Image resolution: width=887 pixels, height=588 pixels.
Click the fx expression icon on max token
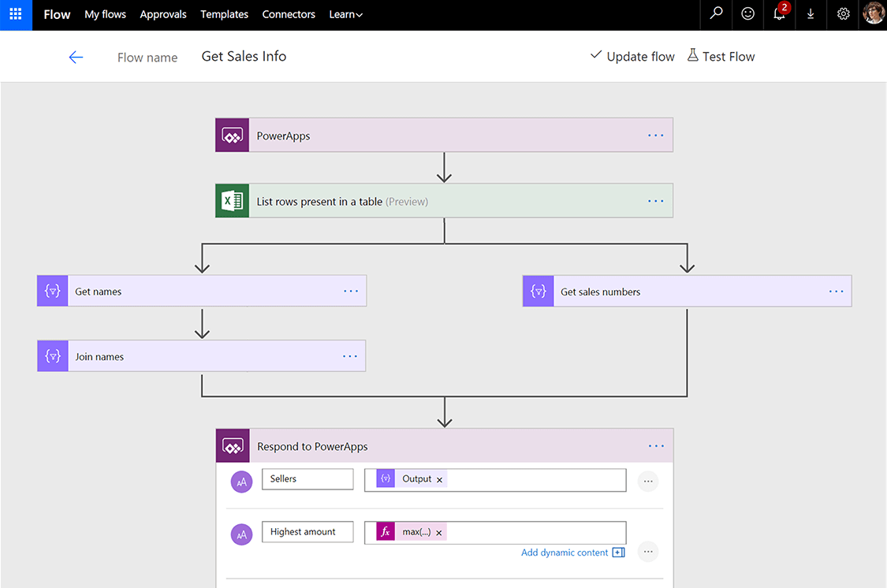coord(386,531)
